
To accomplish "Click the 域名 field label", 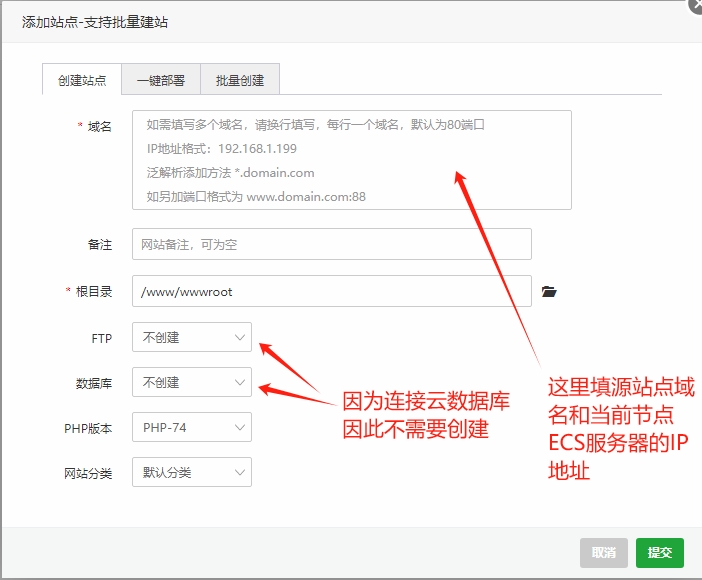I will tap(99, 127).
